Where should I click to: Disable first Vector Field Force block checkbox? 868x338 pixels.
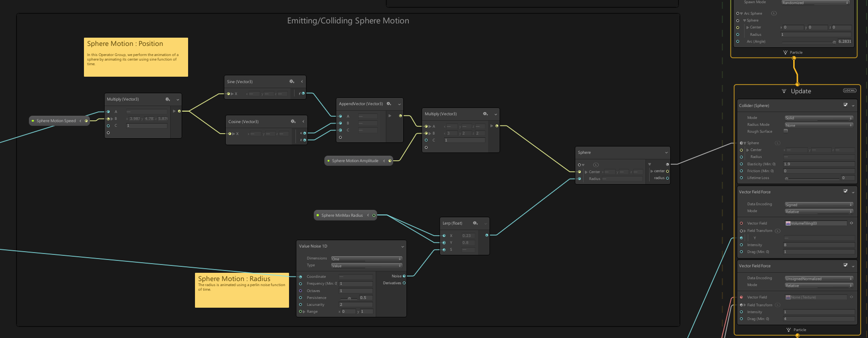(846, 191)
